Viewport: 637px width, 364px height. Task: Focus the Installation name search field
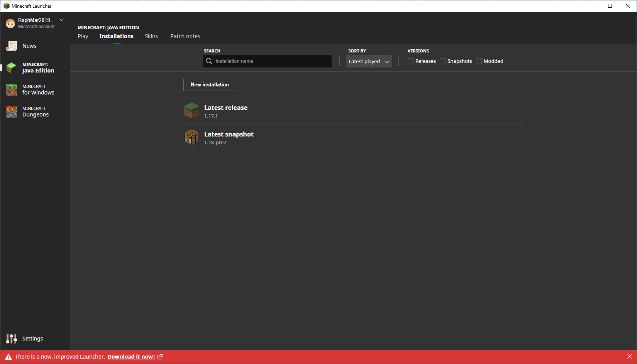(x=270, y=61)
